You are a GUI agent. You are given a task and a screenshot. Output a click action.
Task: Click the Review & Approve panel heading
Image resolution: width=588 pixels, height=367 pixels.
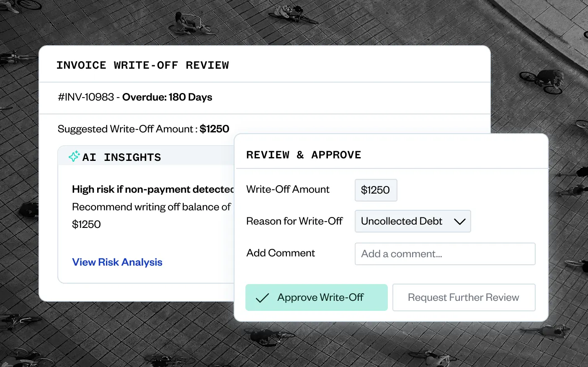pos(304,155)
